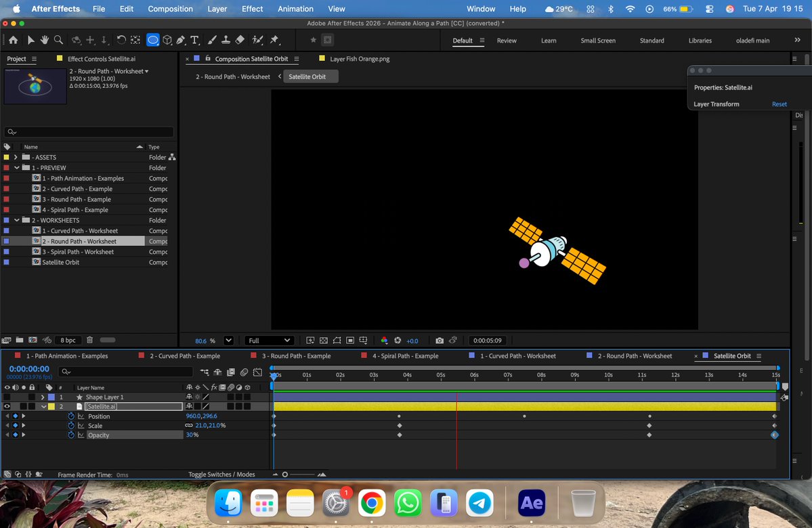This screenshot has width=812, height=528.
Task: Select the Eraser tool
Action: 240,40
